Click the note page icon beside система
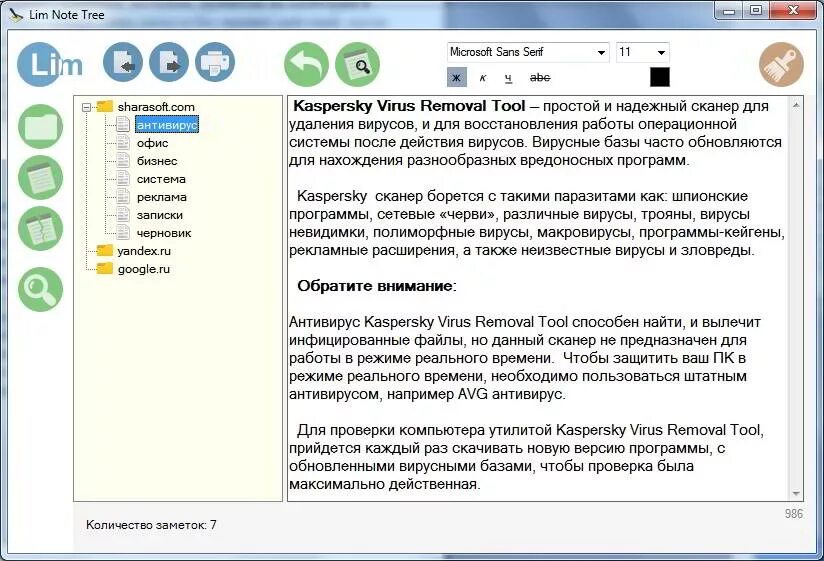The width and height of the screenshot is (824, 561). [x=123, y=179]
